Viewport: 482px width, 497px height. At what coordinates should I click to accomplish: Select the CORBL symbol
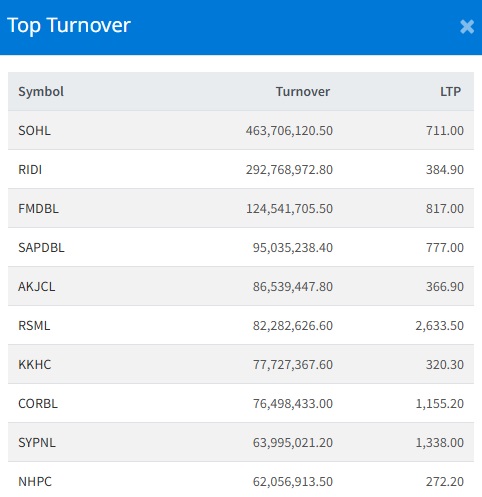click(38, 404)
